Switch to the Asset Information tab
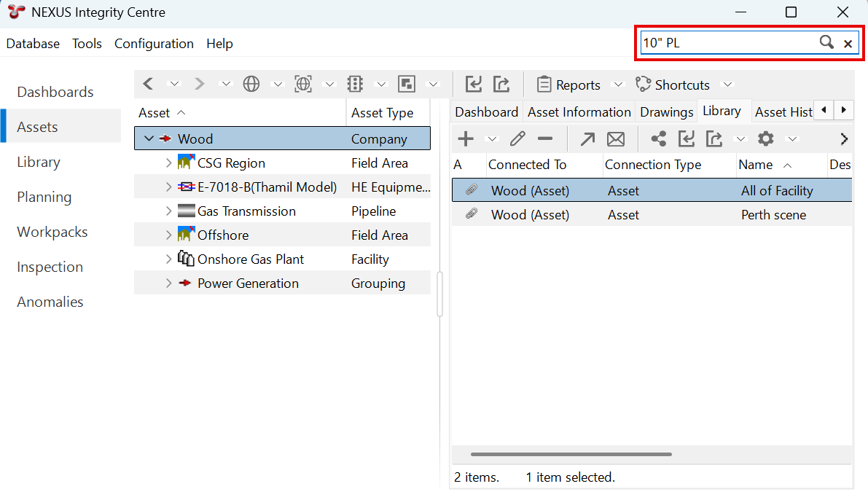 pyautogui.click(x=579, y=111)
